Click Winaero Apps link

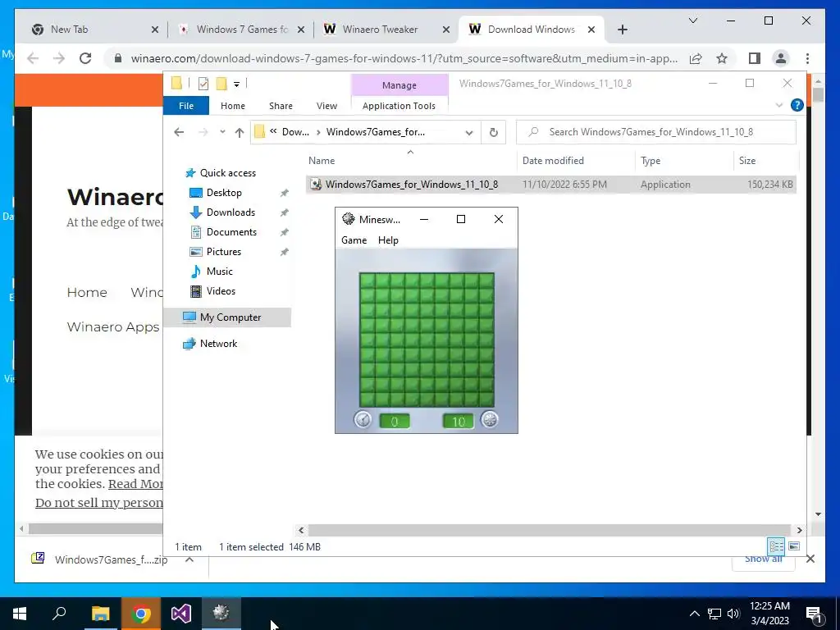113,326
